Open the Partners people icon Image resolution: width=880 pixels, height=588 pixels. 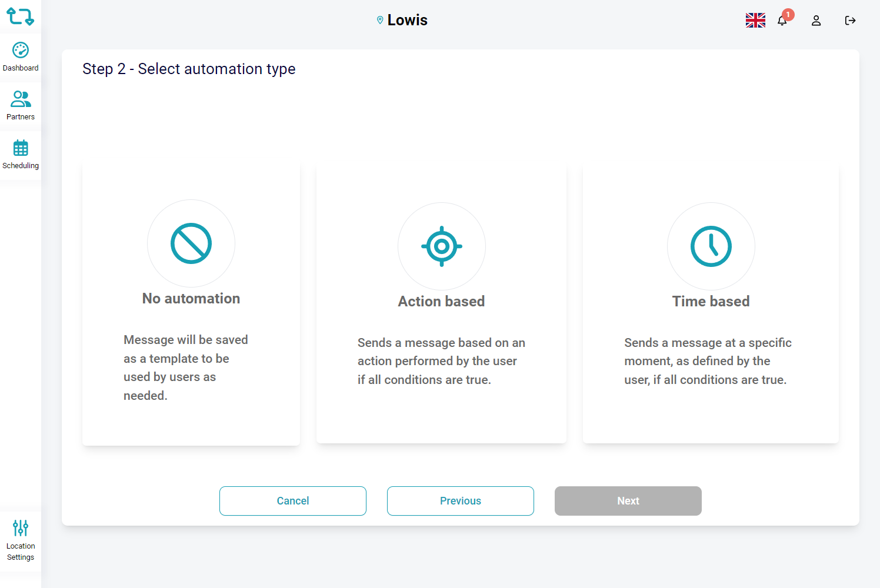(21, 99)
